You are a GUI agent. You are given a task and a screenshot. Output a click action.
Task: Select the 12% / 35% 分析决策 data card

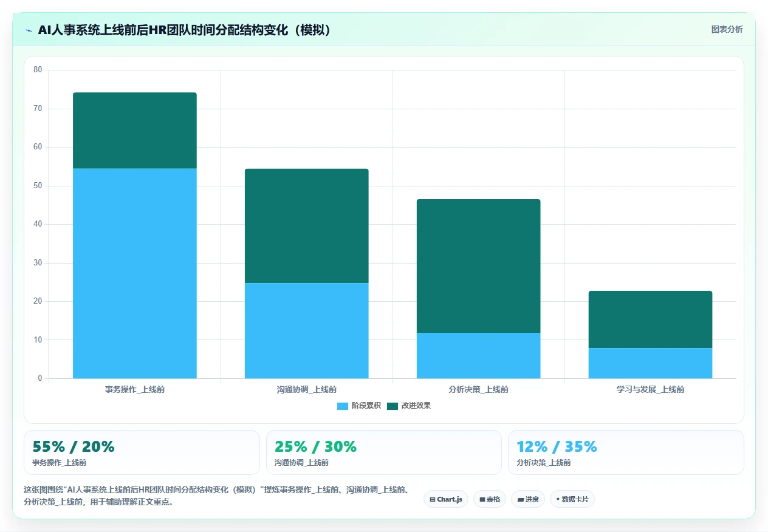click(x=626, y=452)
